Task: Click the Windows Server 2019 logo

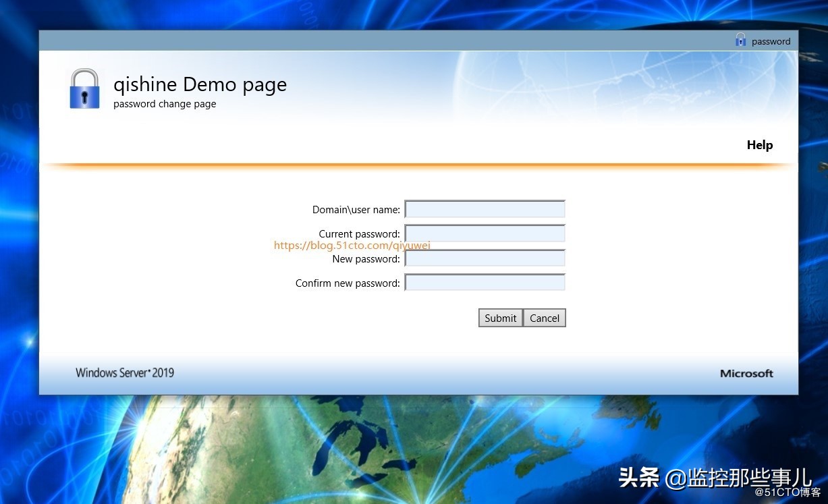Action: click(x=124, y=372)
